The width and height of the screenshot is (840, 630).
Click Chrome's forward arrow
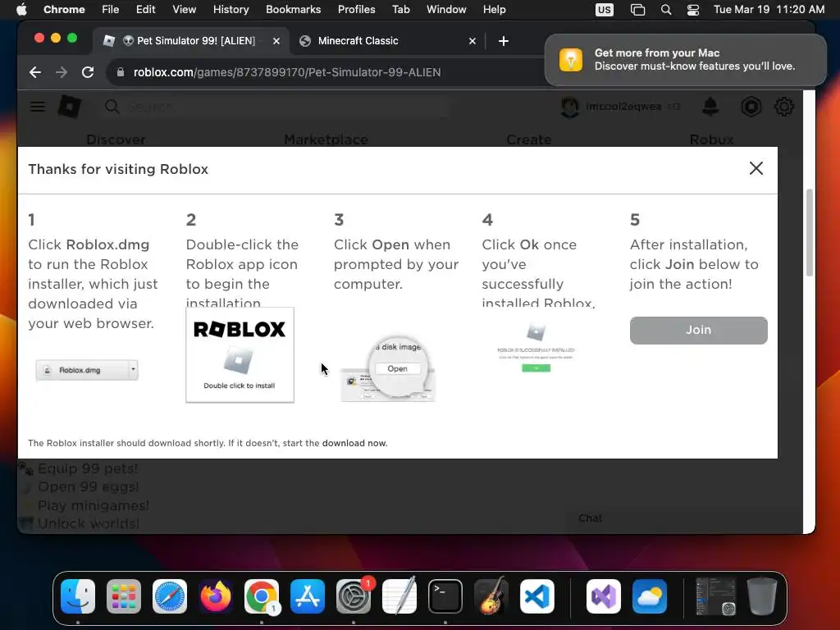tap(62, 72)
